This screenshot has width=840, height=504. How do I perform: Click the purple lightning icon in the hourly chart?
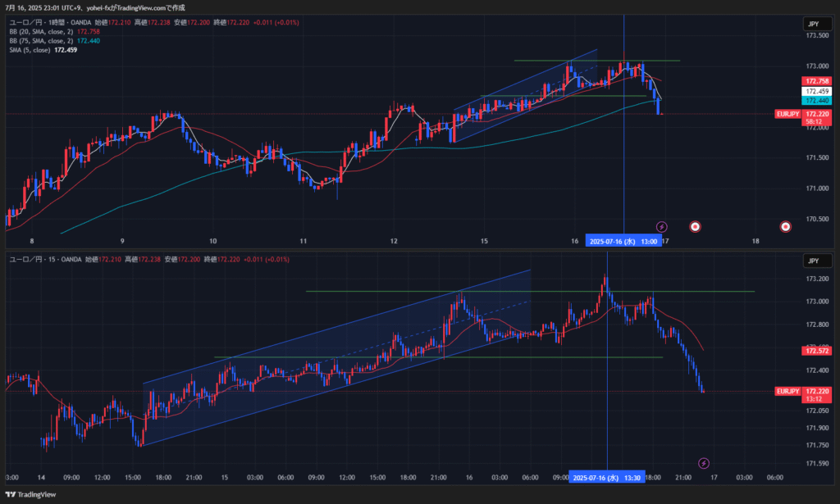pyautogui.click(x=662, y=225)
